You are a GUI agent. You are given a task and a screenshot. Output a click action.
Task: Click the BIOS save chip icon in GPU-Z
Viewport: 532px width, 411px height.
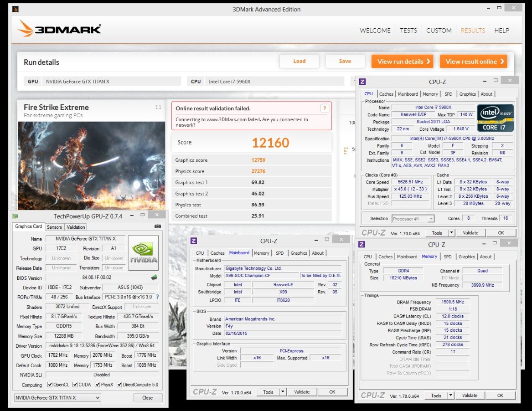[x=154, y=277]
